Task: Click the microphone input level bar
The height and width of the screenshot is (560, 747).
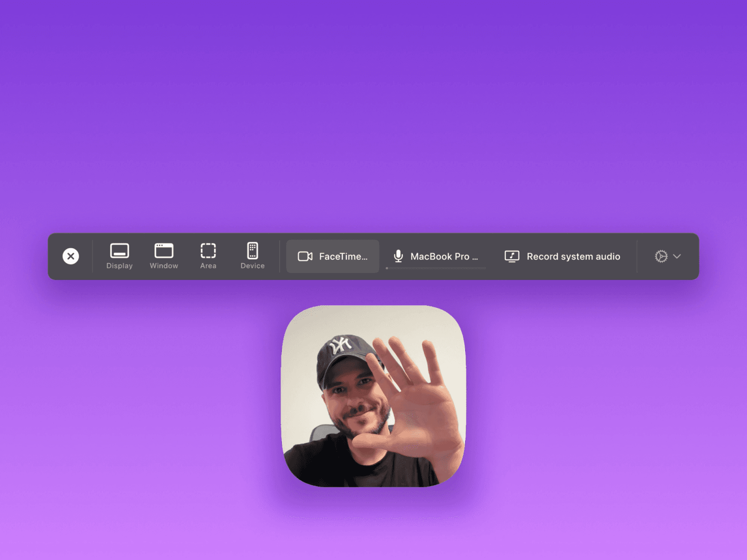Action: (436, 268)
